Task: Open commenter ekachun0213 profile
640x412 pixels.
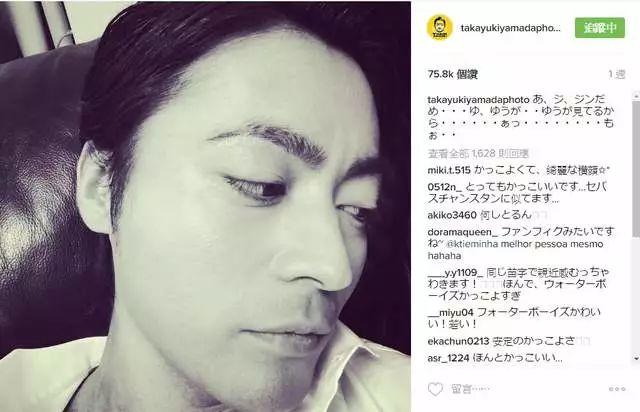Action: 458,341
